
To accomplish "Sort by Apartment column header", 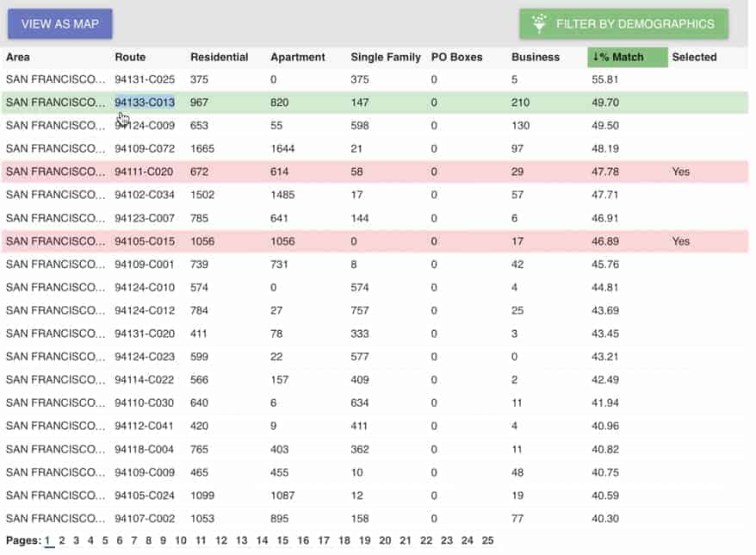I will (x=297, y=57).
